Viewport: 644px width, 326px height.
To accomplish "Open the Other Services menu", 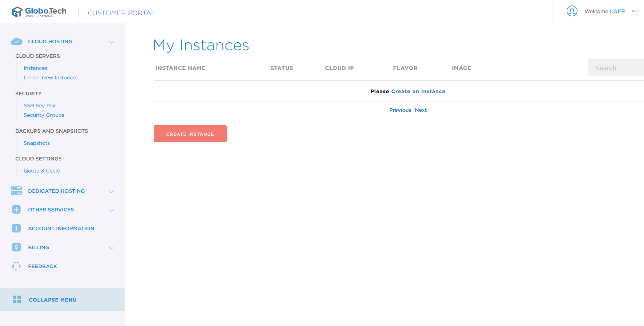I will coord(51,210).
